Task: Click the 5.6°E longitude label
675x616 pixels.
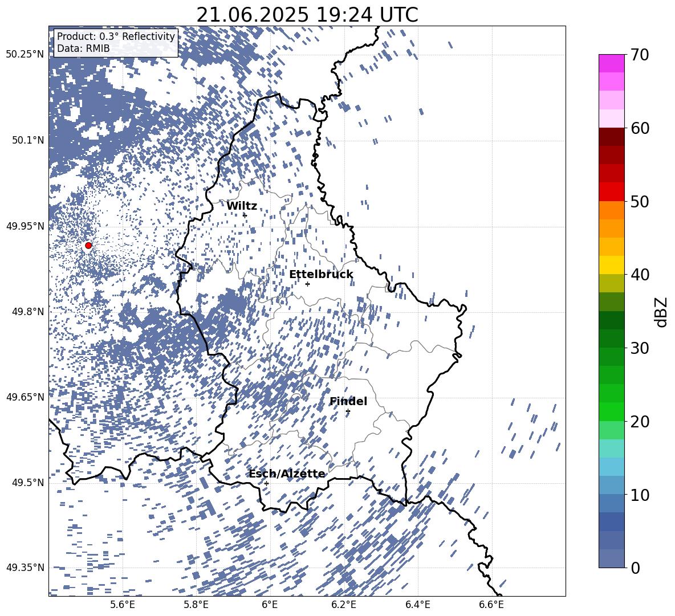Action: [x=123, y=605]
